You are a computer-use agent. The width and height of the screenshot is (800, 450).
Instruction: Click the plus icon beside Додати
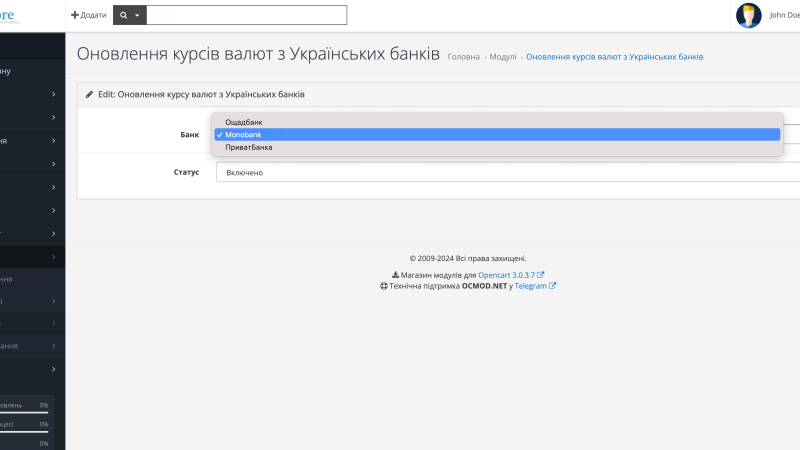click(74, 15)
